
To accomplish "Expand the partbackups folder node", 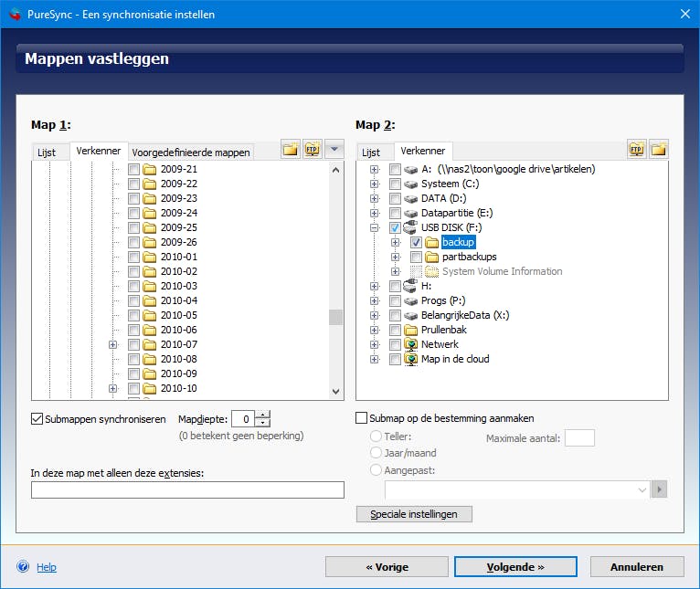I will (395, 257).
